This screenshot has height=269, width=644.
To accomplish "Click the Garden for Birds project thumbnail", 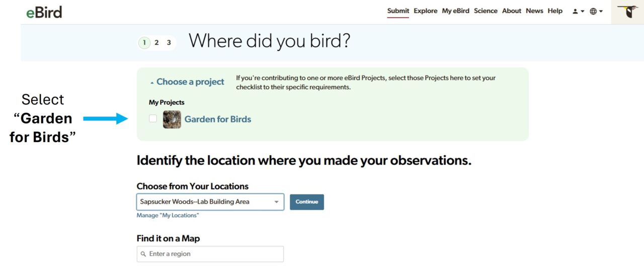I will pos(172,119).
